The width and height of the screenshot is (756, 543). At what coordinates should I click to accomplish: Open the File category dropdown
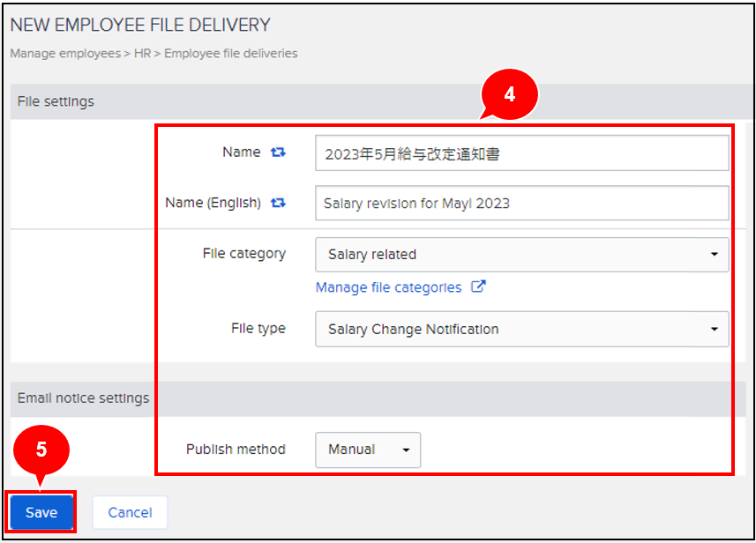click(521, 255)
